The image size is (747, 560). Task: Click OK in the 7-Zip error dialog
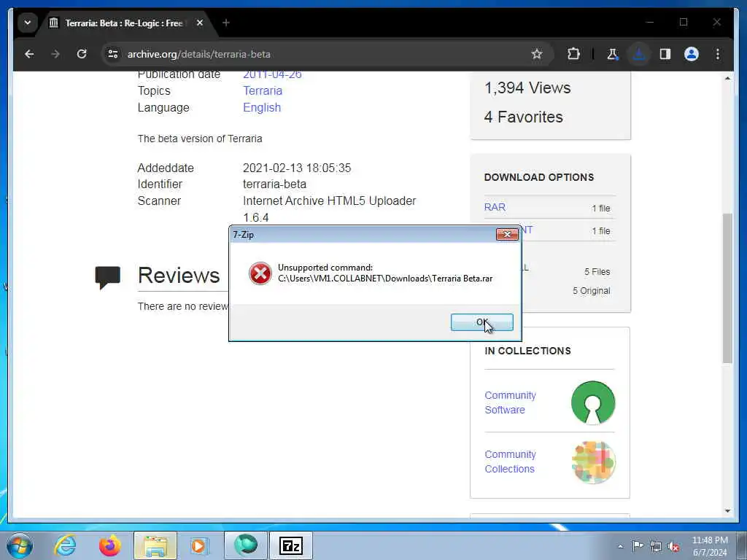click(481, 322)
